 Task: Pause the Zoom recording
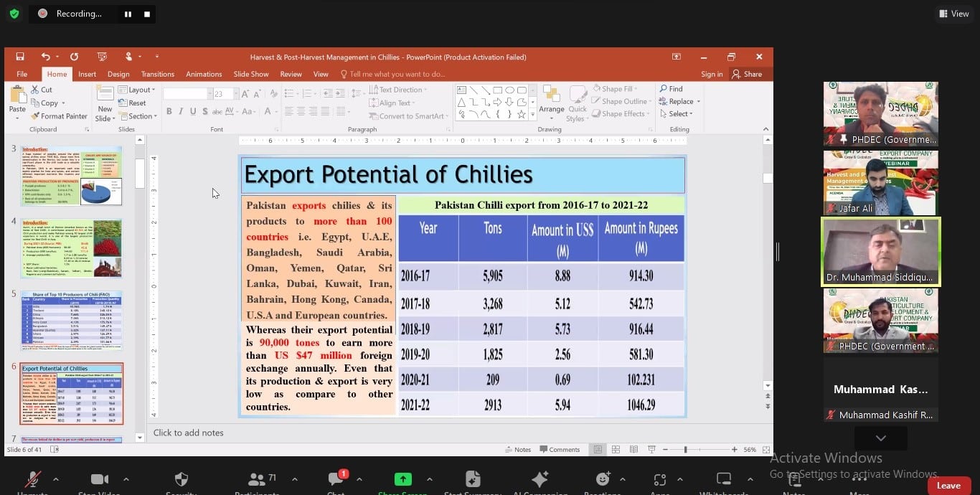(128, 14)
